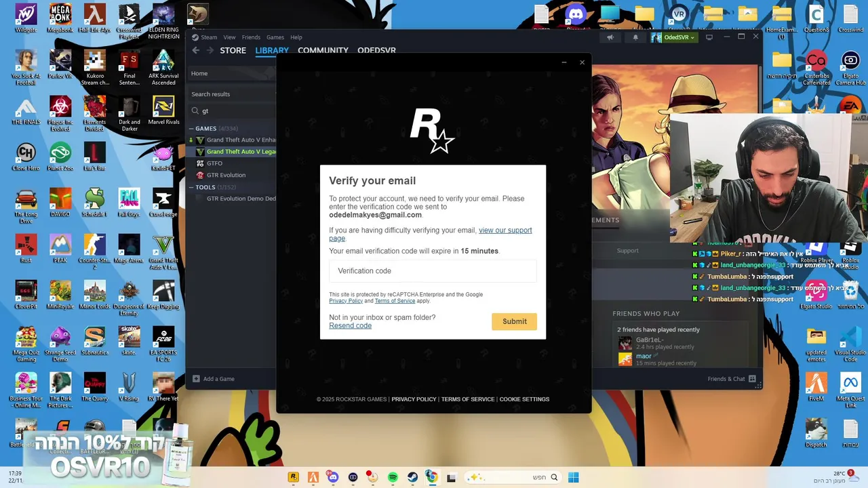Open the Help menu in Steam
Viewport: 868px width, 488px height.
[296, 37]
